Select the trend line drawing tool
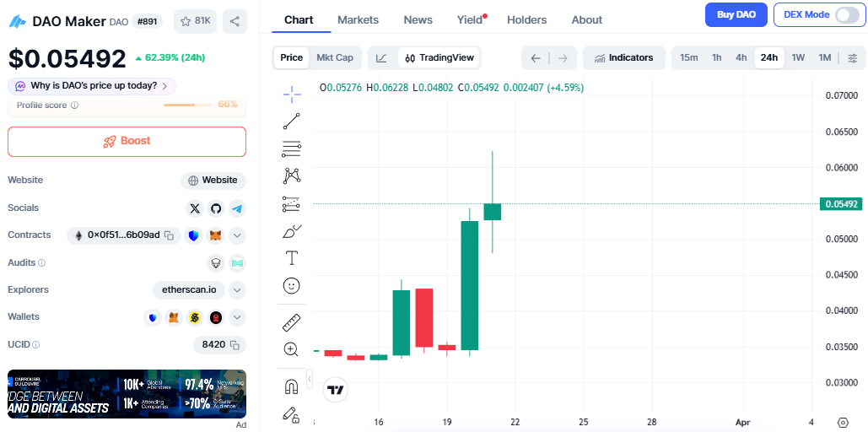The image size is (868, 432). pos(292,121)
